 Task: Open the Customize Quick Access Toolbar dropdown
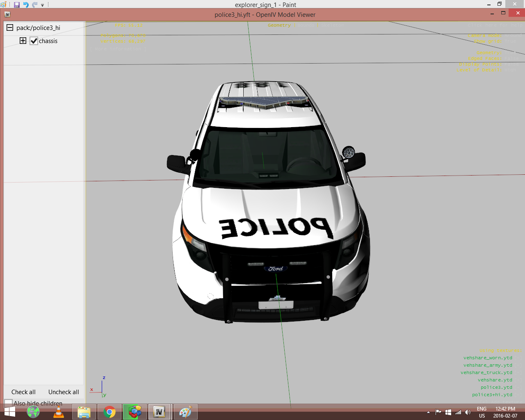(x=42, y=5)
